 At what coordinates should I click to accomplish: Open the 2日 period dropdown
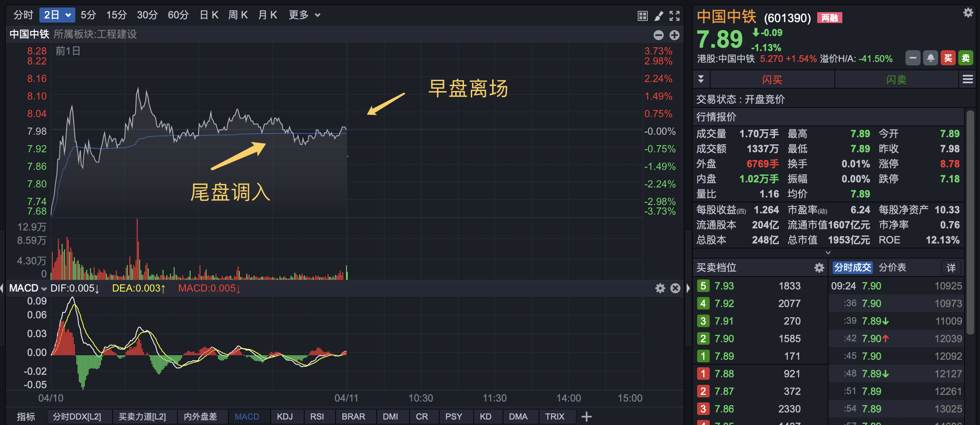pos(57,15)
